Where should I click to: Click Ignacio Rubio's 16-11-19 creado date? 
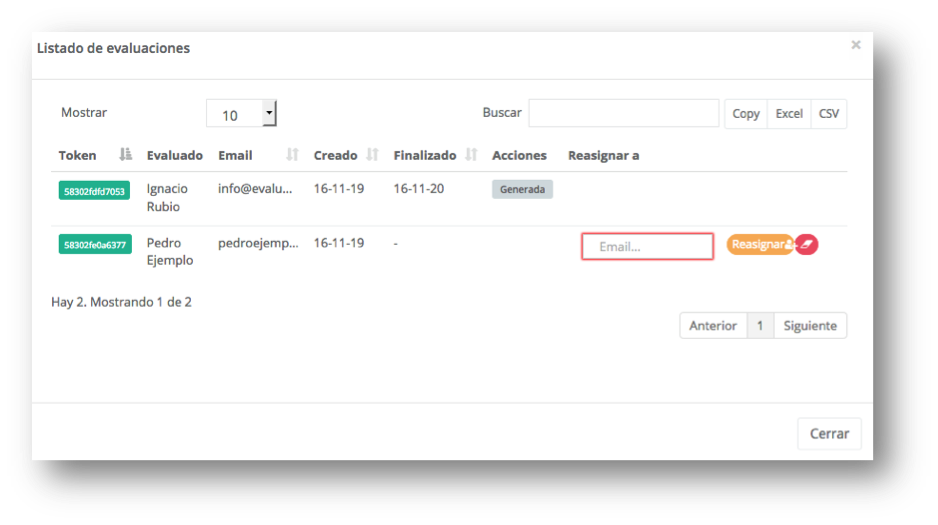[x=339, y=189]
